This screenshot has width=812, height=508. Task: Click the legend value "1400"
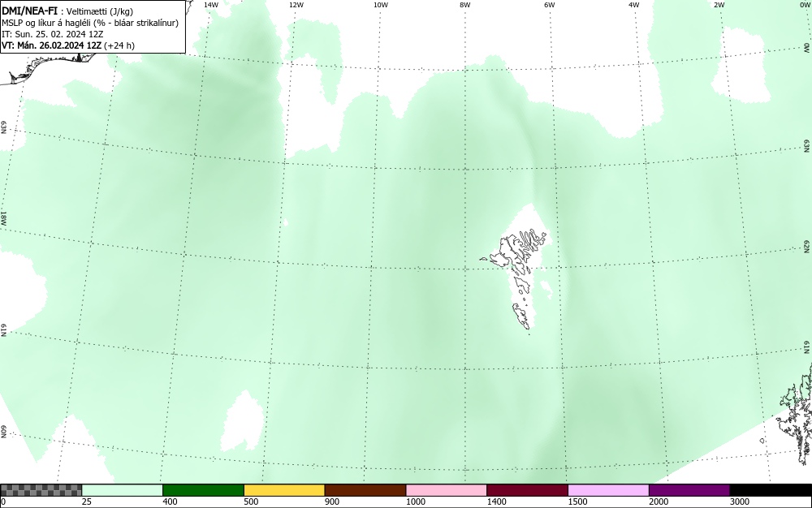[x=496, y=502]
